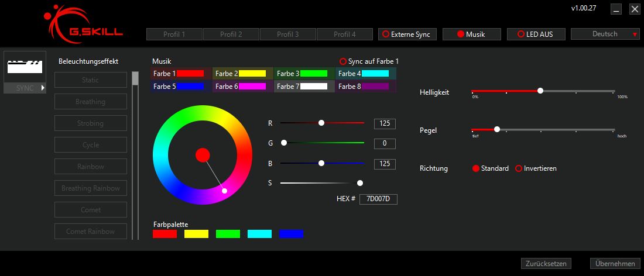Image resolution: width=644 pixels, height=276 pixels.
Task: Expand the SYNC arrow in sidebar
Action: pos(43,88)
